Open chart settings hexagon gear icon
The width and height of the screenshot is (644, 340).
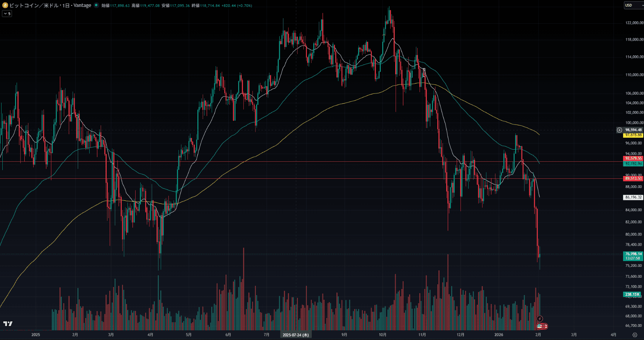click(x=634, y=335)
